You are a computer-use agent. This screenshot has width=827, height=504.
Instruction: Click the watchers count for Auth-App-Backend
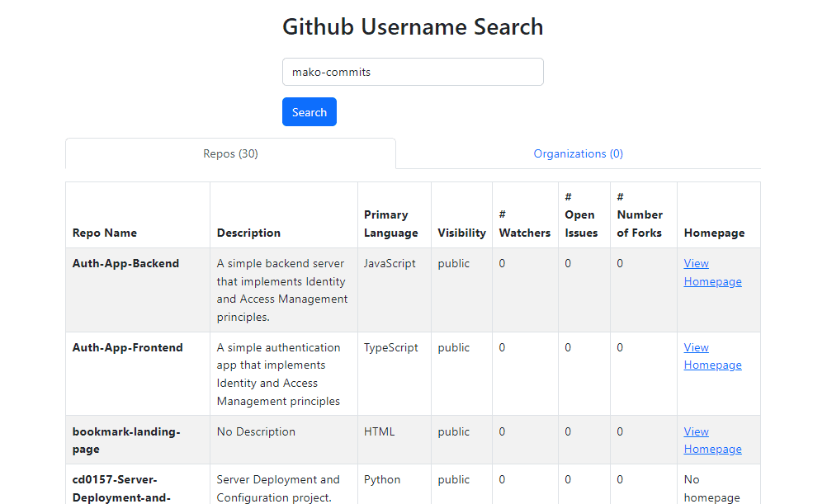click(x=502, y=264)
